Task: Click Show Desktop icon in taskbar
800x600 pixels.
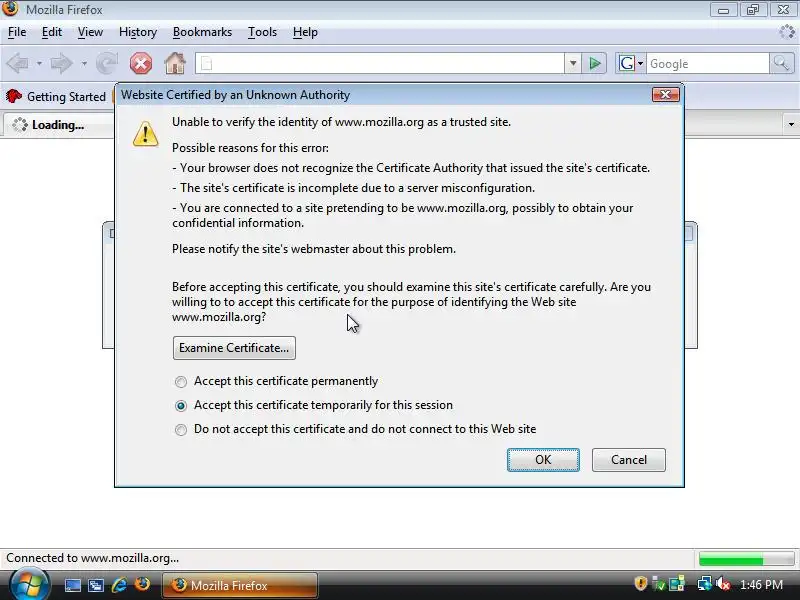Action: coord(72,585)
